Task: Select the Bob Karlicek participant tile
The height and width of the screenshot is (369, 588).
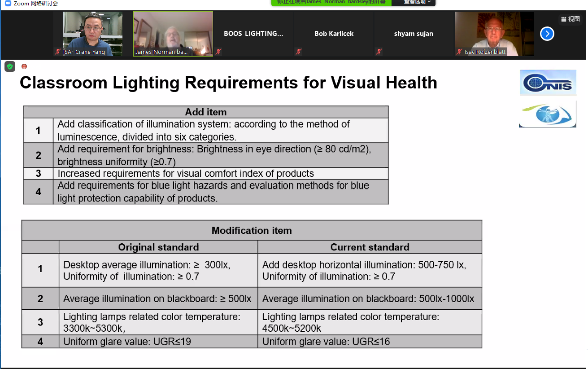Action: (x=334, y=34)
